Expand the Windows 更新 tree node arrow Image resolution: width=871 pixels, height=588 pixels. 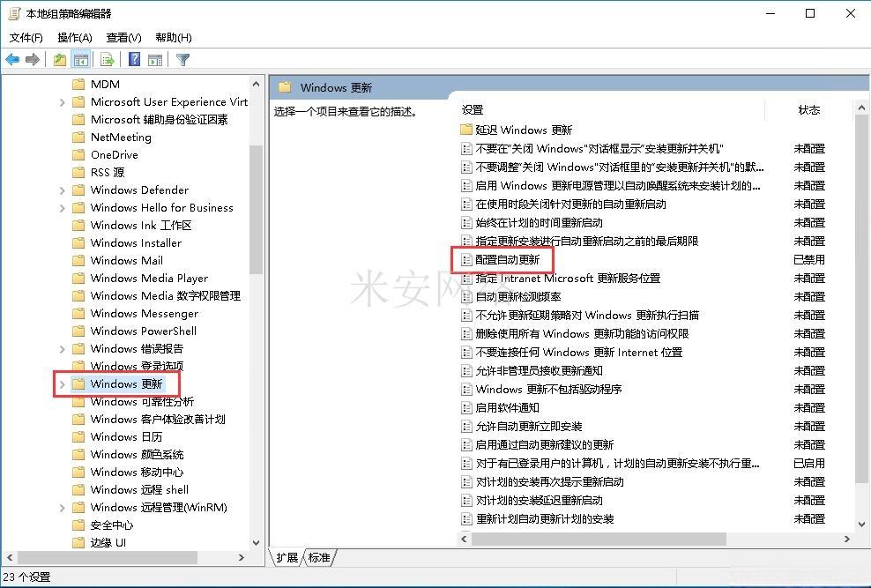tap(63, 384)
